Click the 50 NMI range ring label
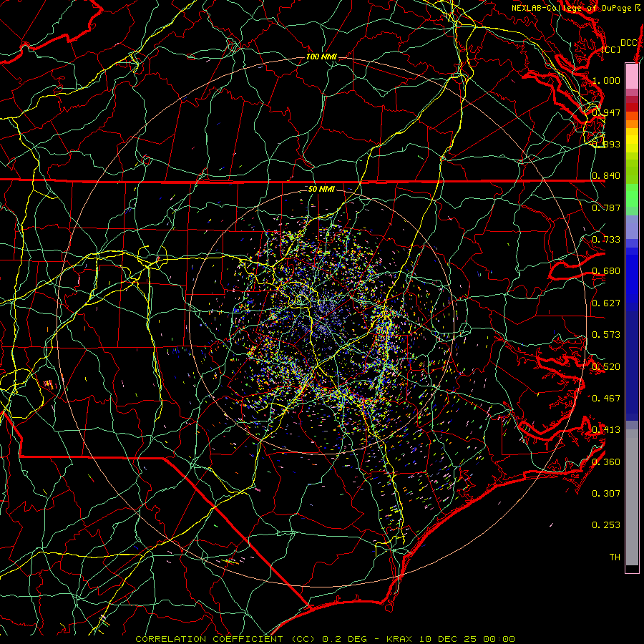644x644 pixels. (321, 189)
